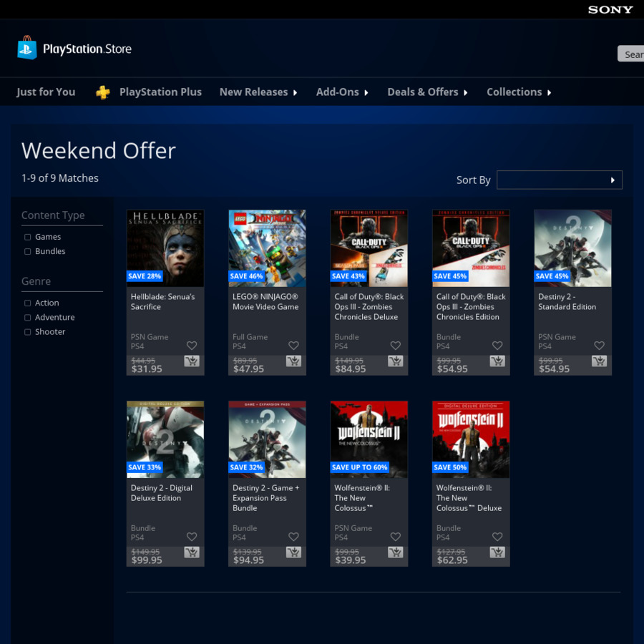Click the SONY logo in top bar
Image resolution: width=644 pixels, height=644 pixels.
click(610, 9)
